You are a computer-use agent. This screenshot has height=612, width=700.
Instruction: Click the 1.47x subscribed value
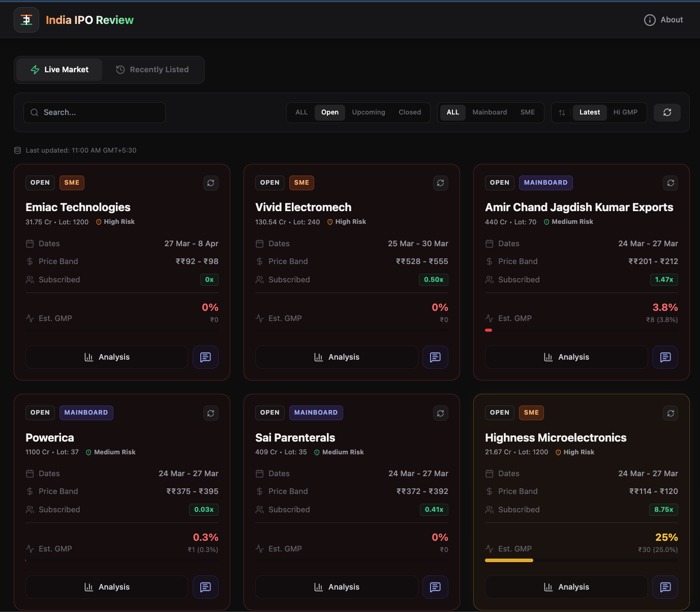coord(664,279)
